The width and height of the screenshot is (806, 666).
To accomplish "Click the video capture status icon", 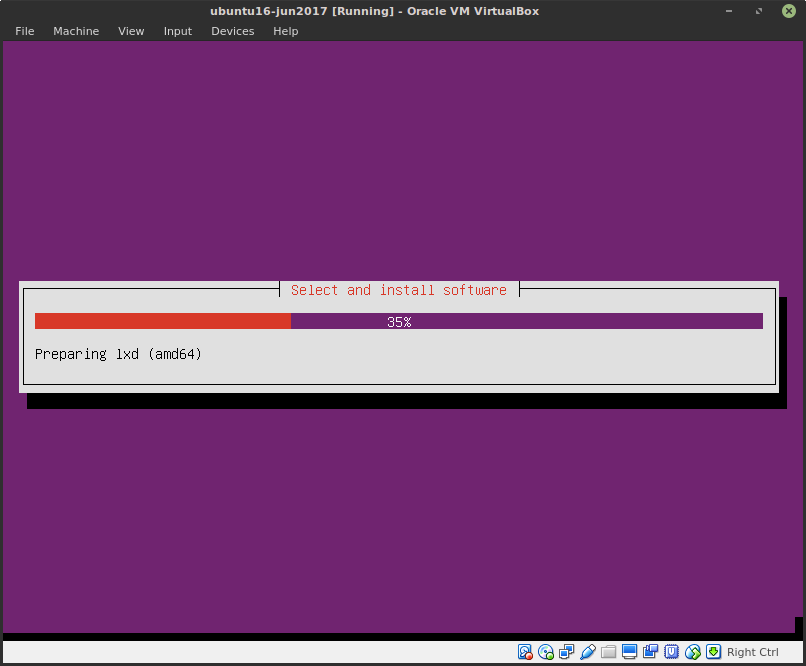I will tap(651, 651).
